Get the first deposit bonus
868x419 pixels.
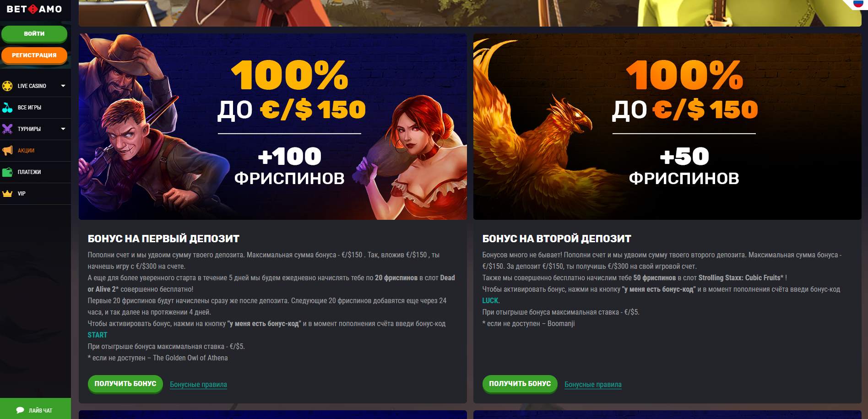125,384
